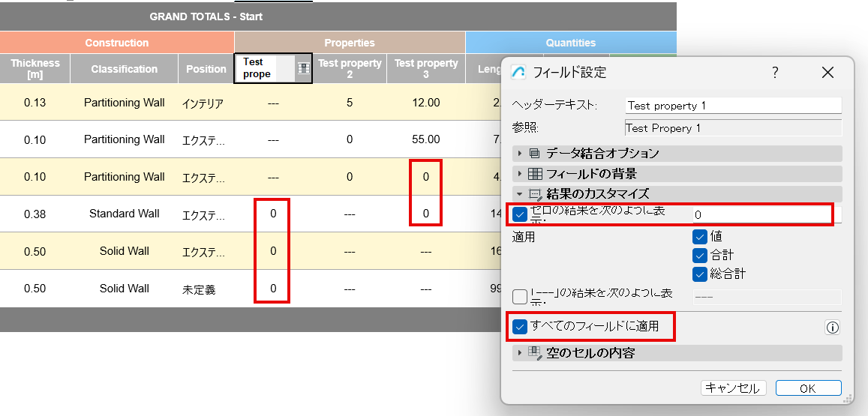Screen dimensions: 868x416
Task: Expand the データ結合オプション section
Action: click(x=677, y=153)
